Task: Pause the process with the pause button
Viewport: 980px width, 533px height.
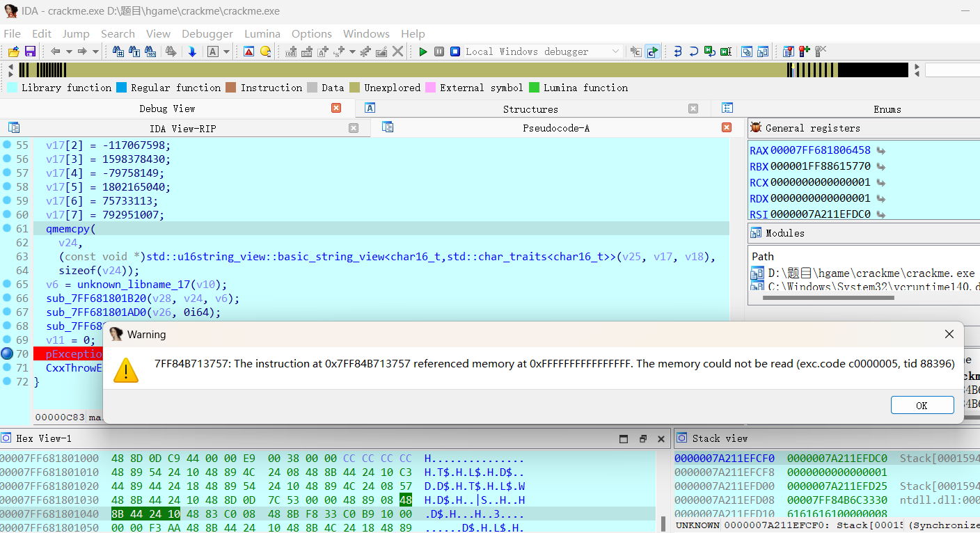Action: coord(439,51)
